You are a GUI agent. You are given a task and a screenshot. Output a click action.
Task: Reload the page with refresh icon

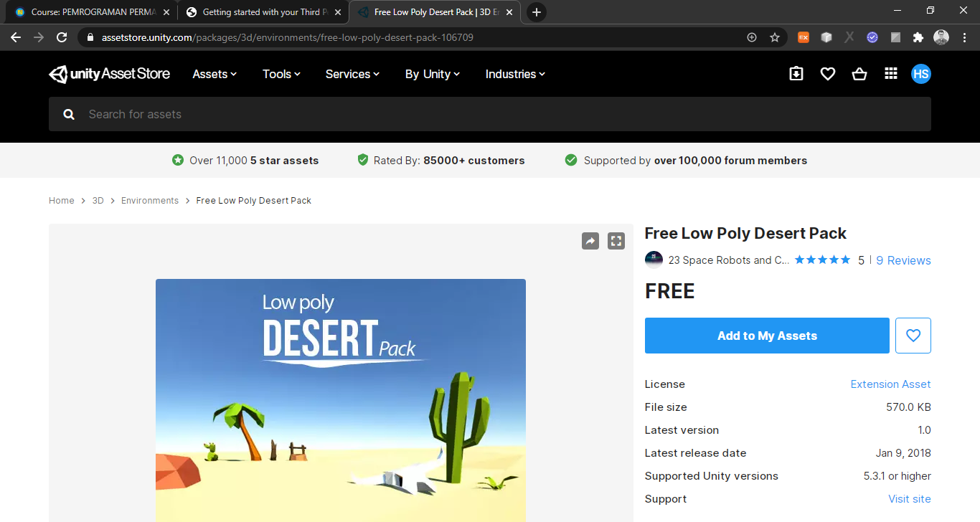tap(62, 37)
